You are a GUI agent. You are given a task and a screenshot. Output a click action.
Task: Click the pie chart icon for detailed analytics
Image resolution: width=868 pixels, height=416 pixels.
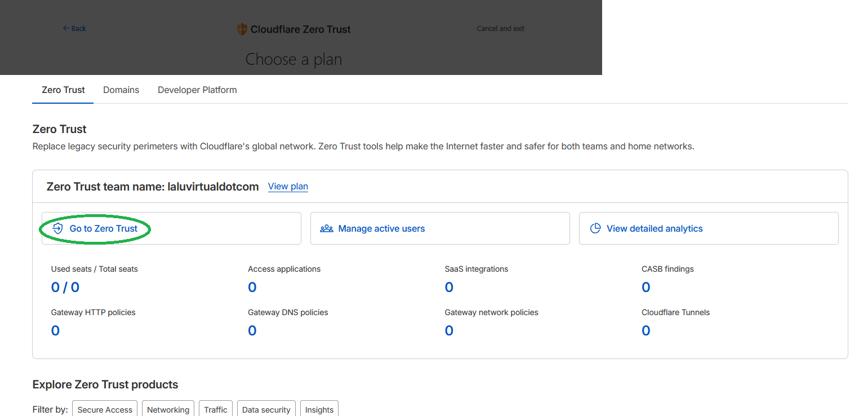coord(595,228)
